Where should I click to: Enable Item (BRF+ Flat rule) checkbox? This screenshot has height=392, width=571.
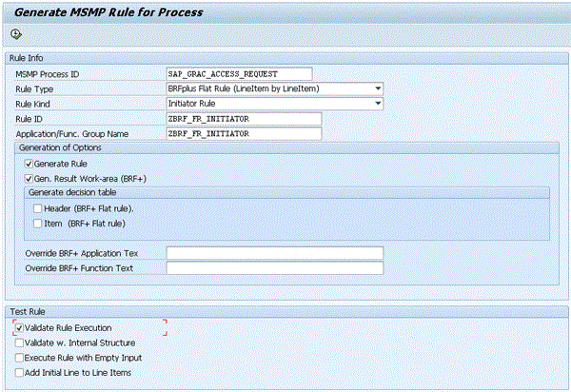point(37,223)
